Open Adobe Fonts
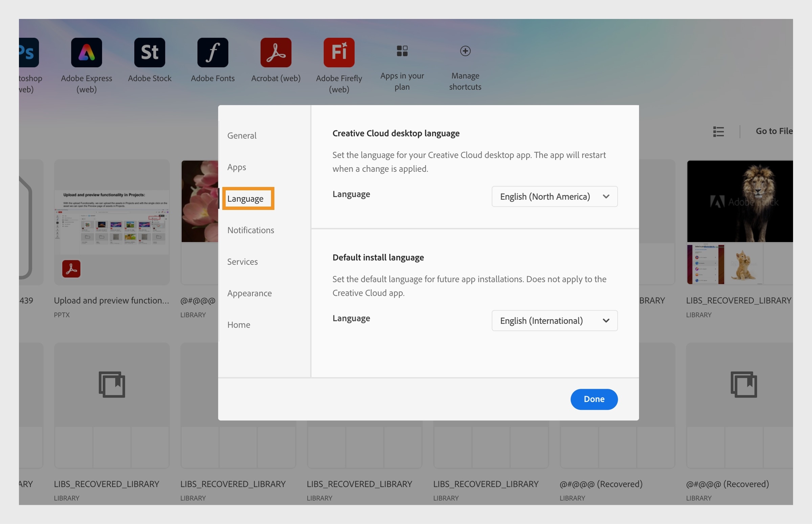Image resolution: width=812 pixels, height=524 pixels. point(212,52)
